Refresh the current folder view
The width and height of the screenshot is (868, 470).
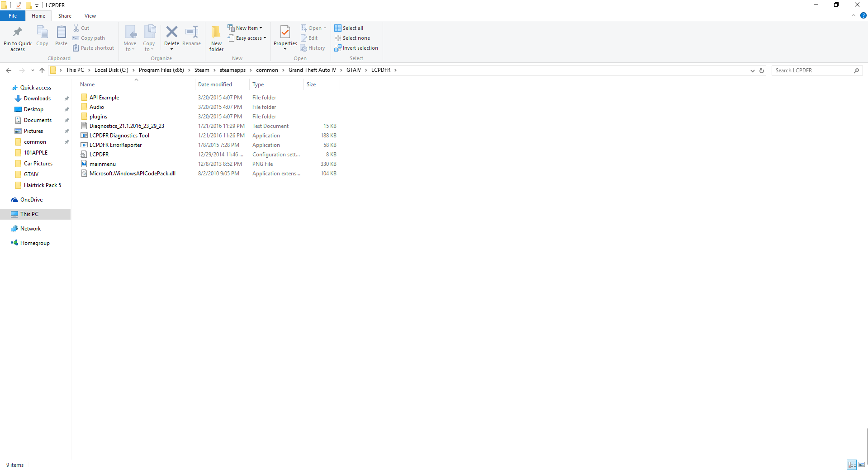coord(762,70)
